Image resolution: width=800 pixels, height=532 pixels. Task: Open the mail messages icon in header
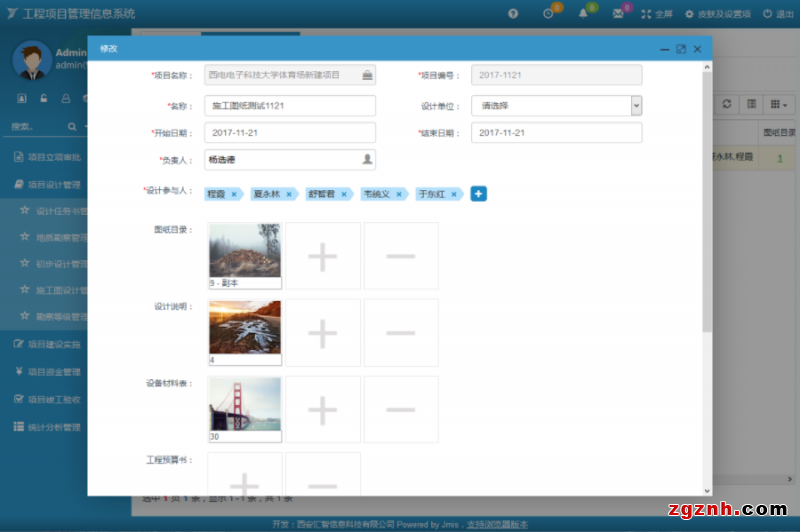point(618,14)
